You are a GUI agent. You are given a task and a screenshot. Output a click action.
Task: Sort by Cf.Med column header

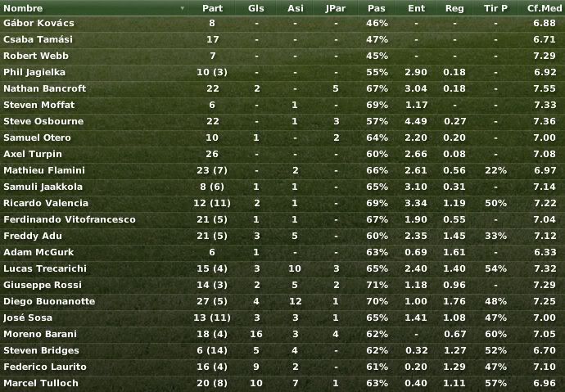[544, 8]
